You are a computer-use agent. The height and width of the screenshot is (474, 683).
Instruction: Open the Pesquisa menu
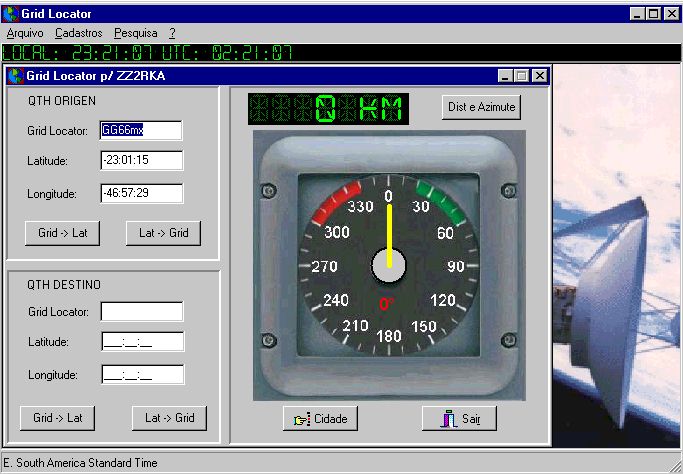tap(135, 33)
